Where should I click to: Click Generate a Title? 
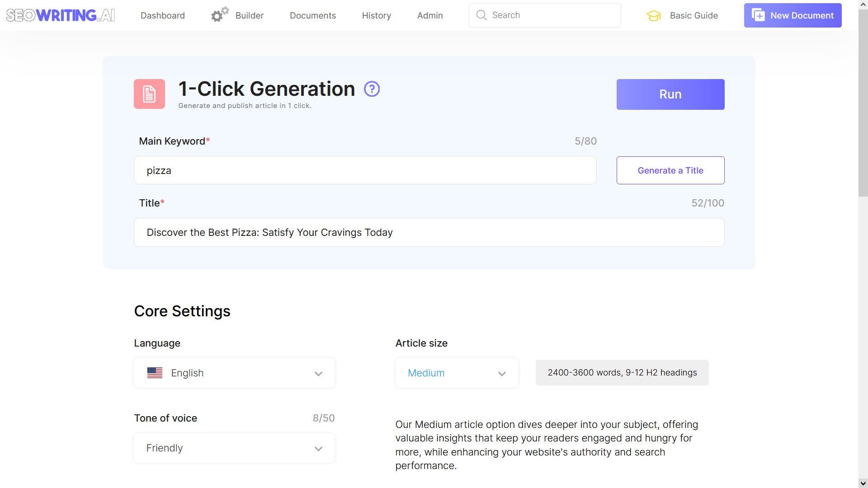click(670, 170)
